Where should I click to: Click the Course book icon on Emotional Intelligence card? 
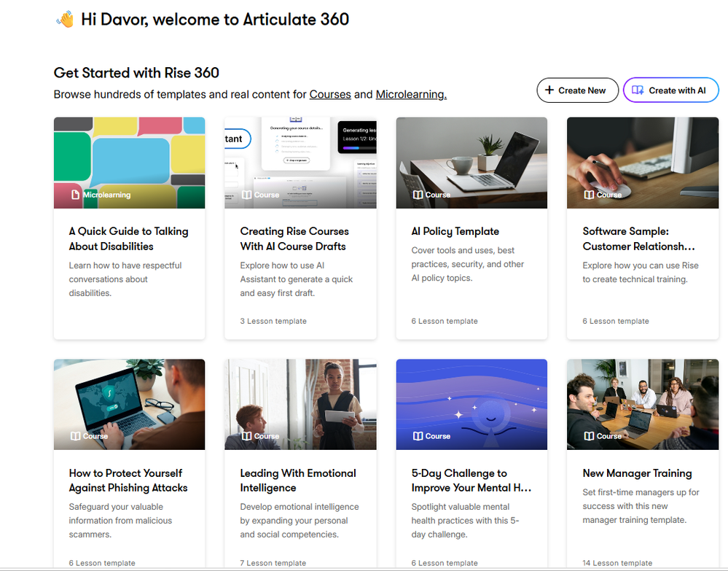pyautogui.click(x=247, y=436)
